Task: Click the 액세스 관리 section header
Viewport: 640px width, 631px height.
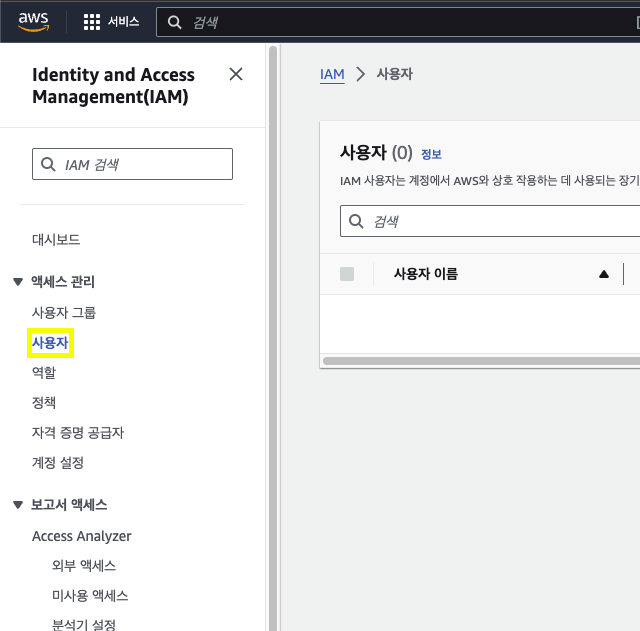Action: [x=63, y=281]
